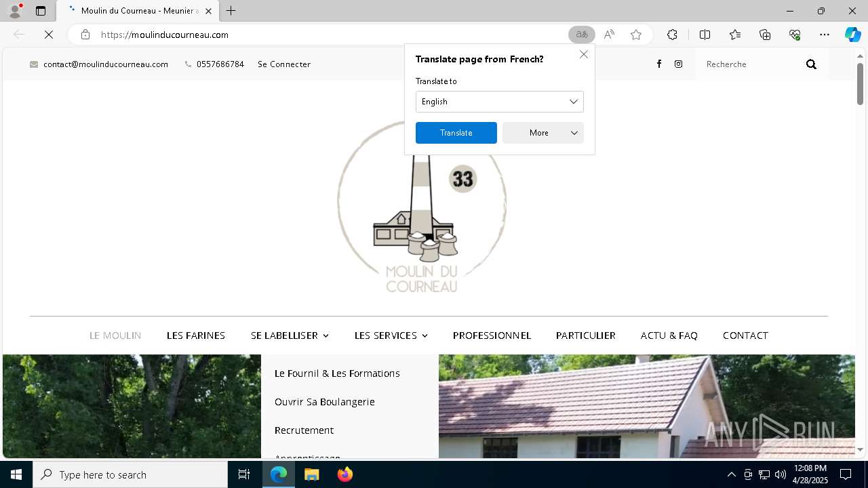
Task: Submit search with magnifier icon
Action: [x=811, y=64]
